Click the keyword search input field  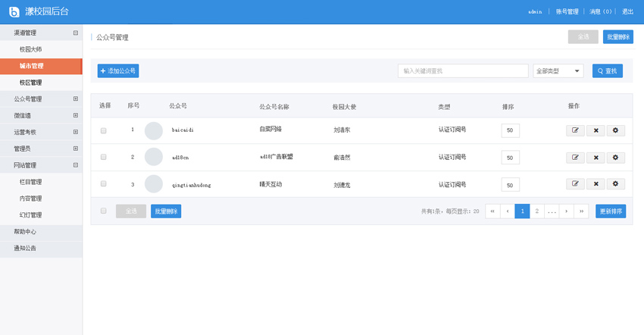(x=463, y=71)
